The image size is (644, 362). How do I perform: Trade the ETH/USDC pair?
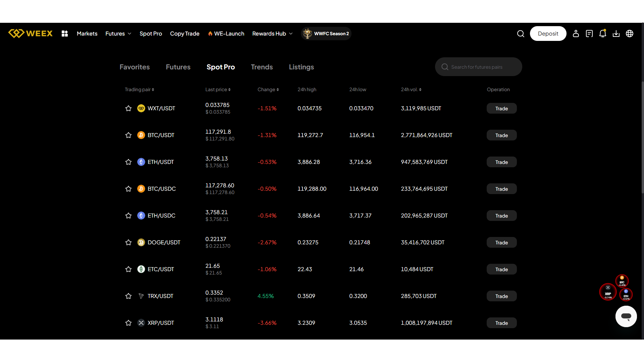point(501,216)
